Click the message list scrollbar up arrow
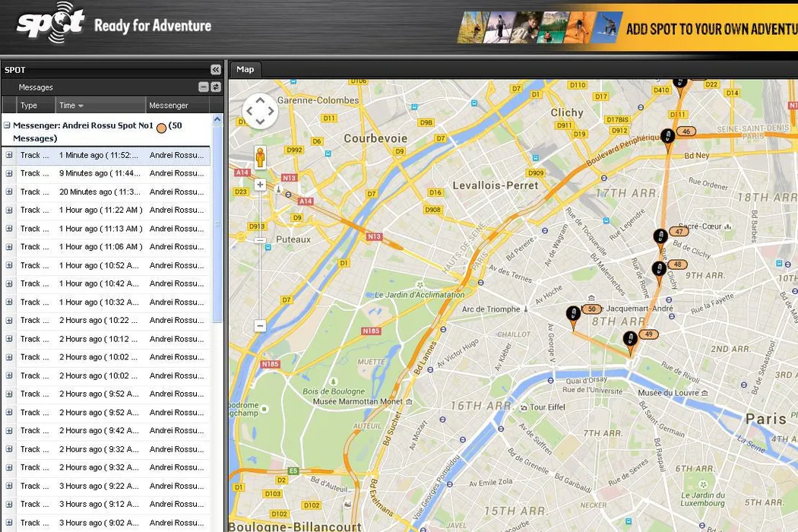The height and width of the screenshot is (532, 798). coord(218,119)
